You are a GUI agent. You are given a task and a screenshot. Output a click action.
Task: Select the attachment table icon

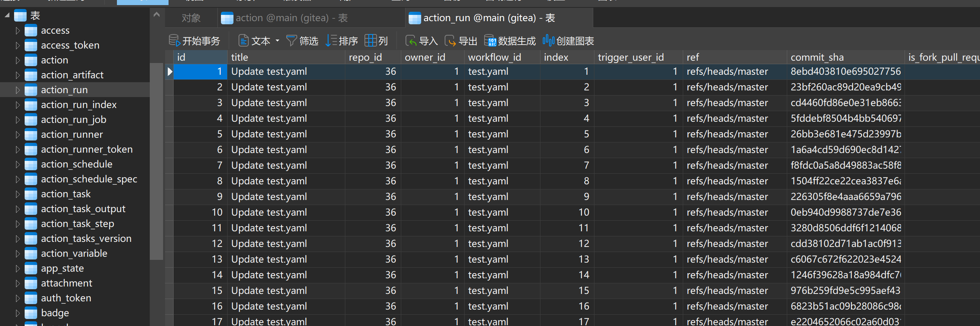click(x=31, y=283)
